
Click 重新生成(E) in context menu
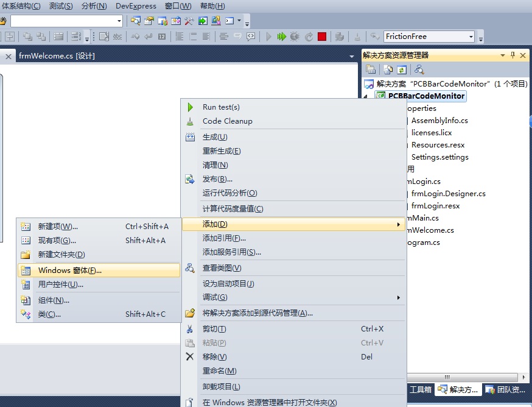click(x=222, y=150)
